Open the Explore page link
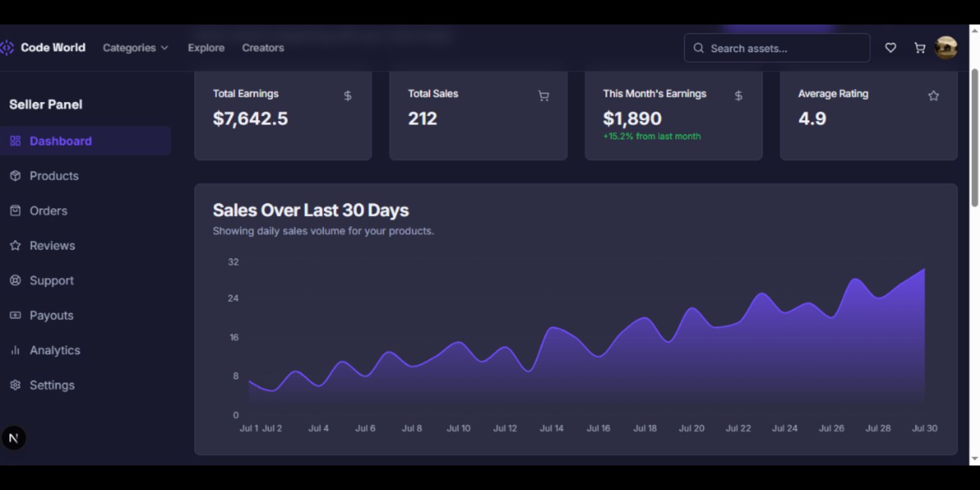The height and width of the screenshot is (490, 980). (206, 48)
